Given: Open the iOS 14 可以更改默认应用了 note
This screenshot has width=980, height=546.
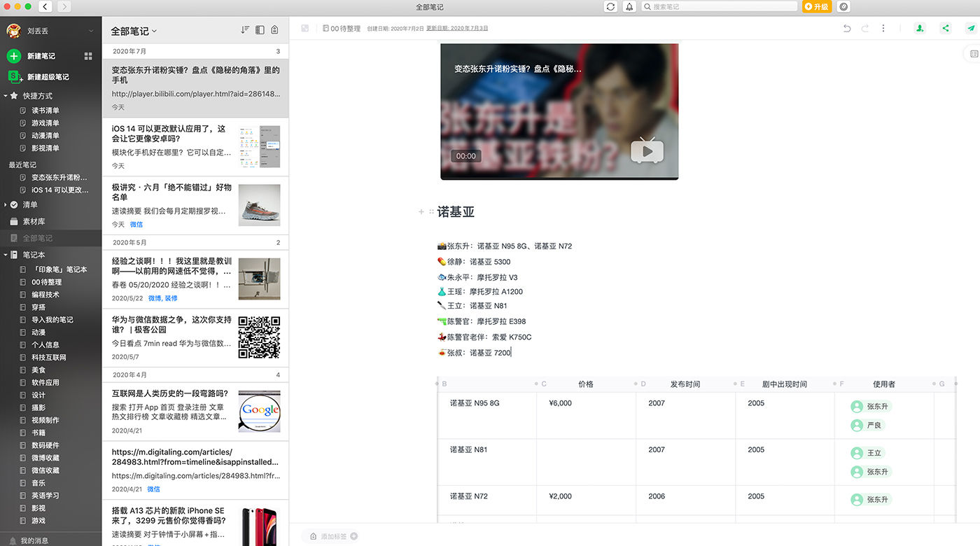Looking at the screenshot, I should 195,146.
